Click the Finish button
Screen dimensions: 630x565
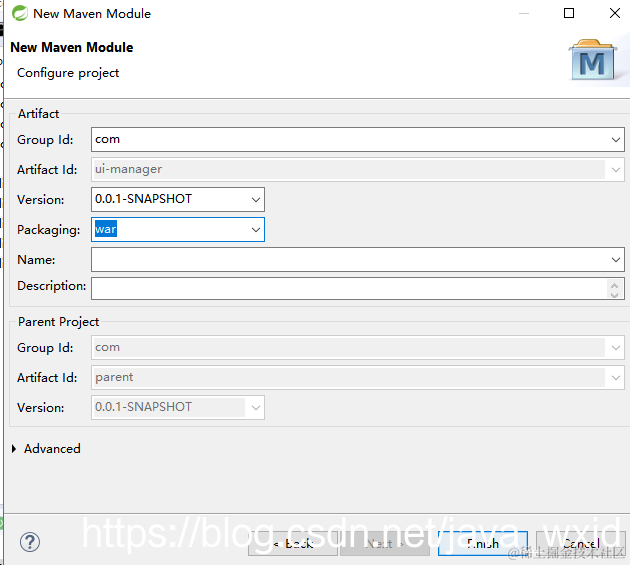[483, 543]
